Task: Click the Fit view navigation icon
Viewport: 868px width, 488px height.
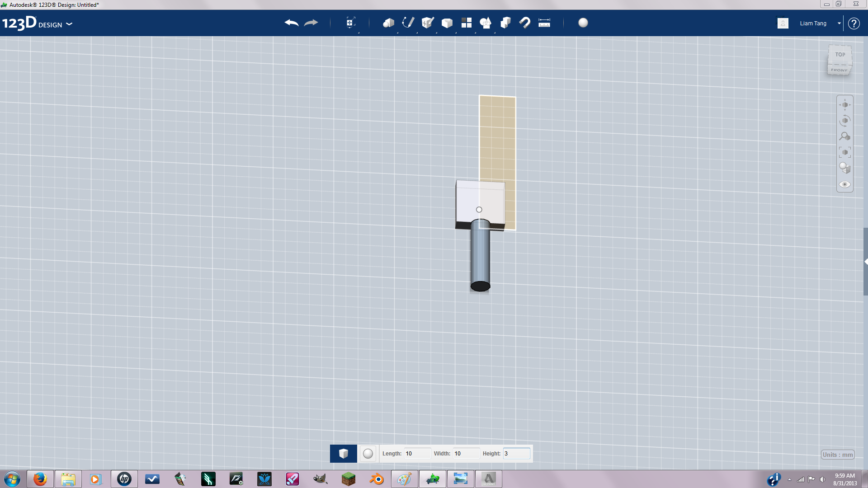Action: tap(845, 152)
